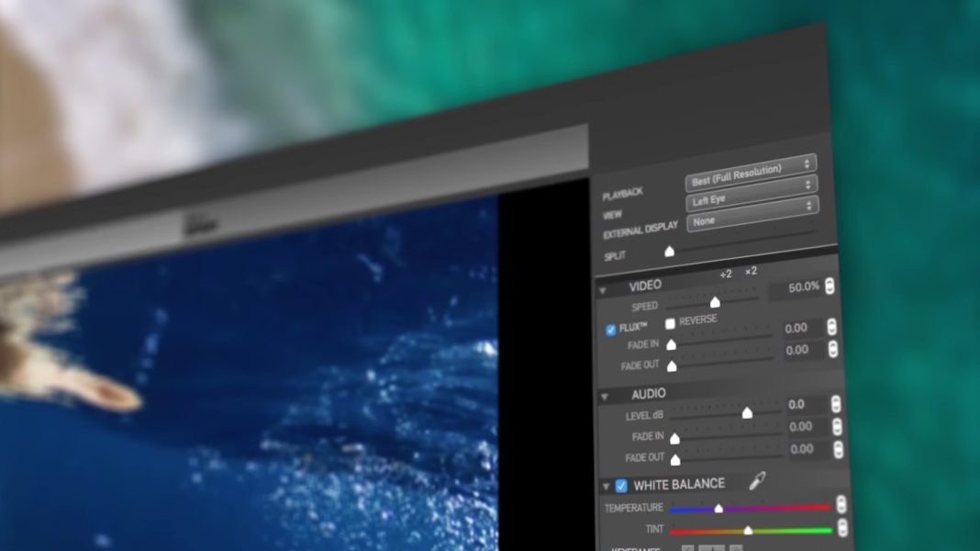This screenshot has height=551, width=980.
Task: Click the keyframe icon beside the video Fade In value
Action: coord(830,328)
